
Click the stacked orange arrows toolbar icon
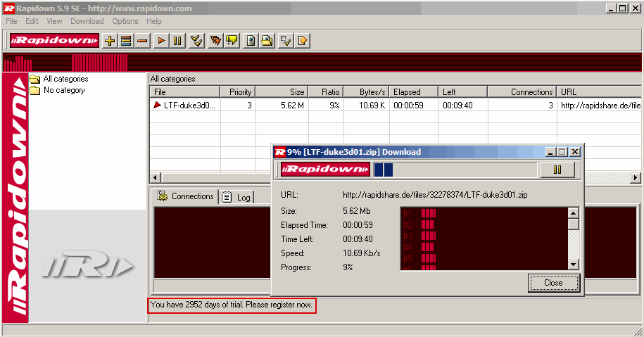215,41
